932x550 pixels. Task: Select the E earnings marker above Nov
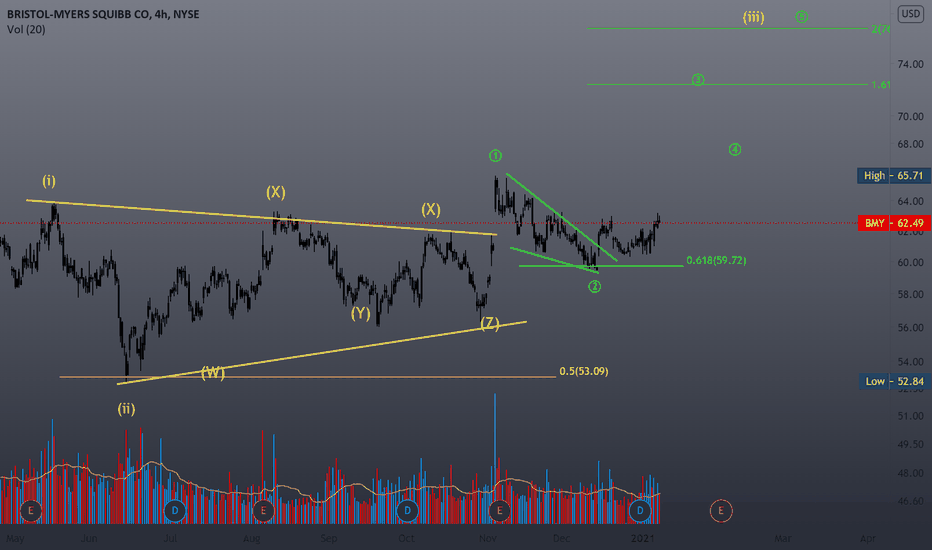(x=499, y=510)
